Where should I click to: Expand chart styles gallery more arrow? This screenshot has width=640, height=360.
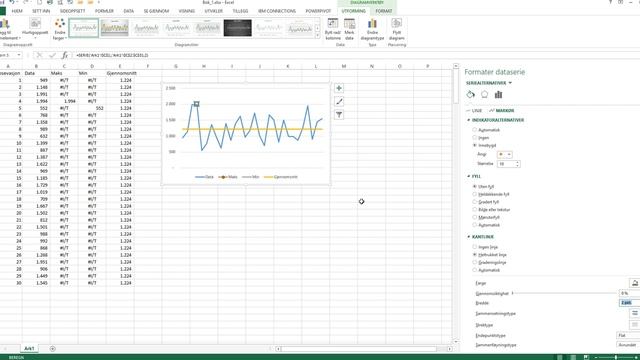pos(318,36)
